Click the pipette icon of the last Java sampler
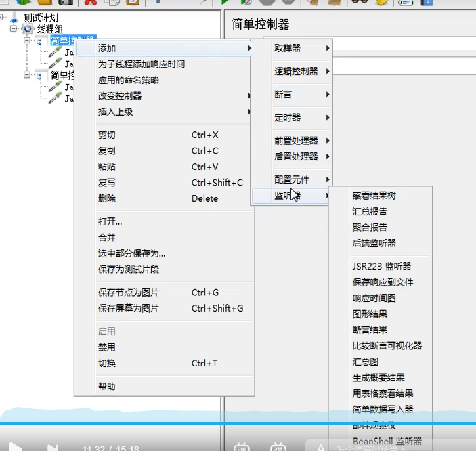The width and height of the screenshot is (476, 451). point(55,98)
